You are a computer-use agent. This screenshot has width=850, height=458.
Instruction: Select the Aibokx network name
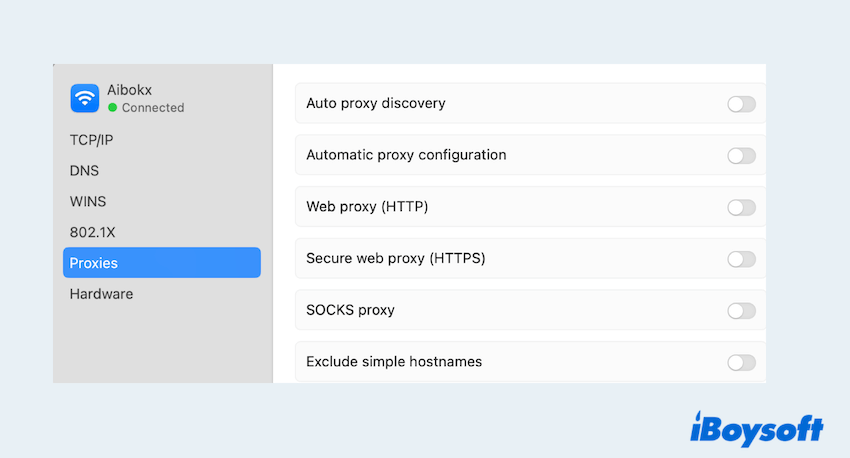[129, 90]
